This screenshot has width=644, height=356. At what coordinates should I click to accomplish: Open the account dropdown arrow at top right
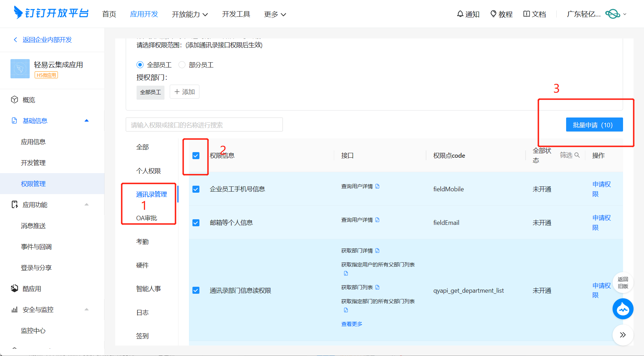[625, 14]
